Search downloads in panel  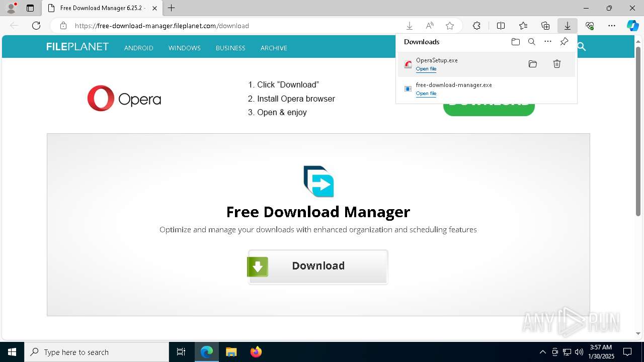(531, 42)
